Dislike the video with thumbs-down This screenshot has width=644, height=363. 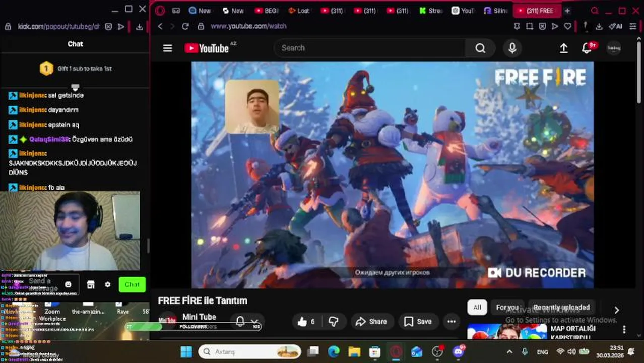333,321
